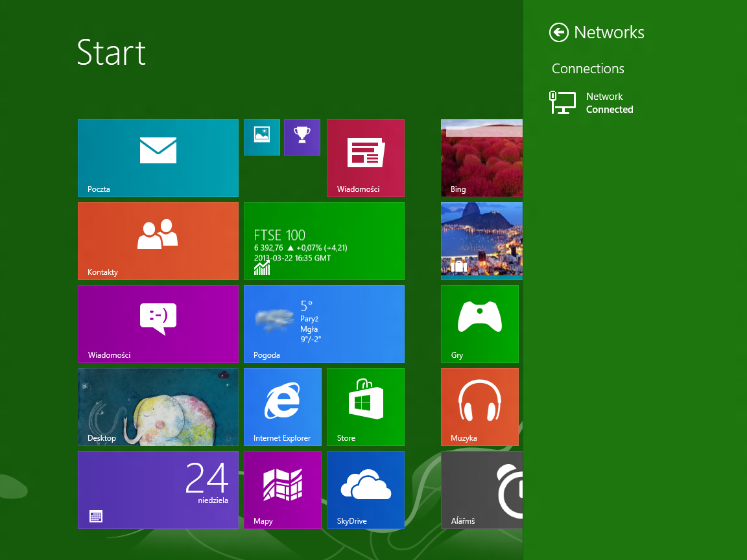Open the Mapy maps tile
This screenshot has width=747, height=560.
283,490
